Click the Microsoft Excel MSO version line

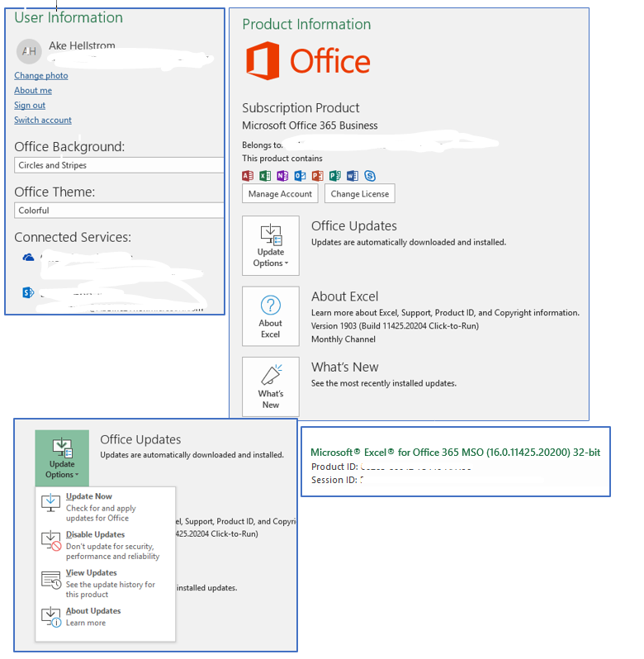point(456,453)
